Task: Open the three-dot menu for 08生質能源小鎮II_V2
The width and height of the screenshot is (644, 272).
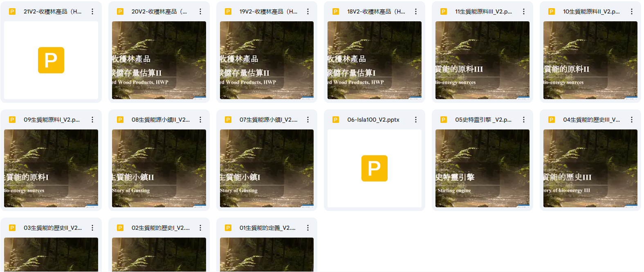Action: (200, 120)
